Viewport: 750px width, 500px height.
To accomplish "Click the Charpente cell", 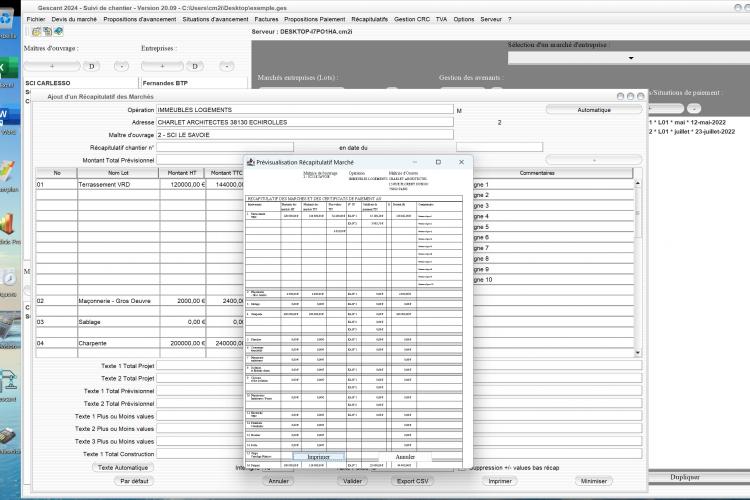I will click(x=118, y=343).
